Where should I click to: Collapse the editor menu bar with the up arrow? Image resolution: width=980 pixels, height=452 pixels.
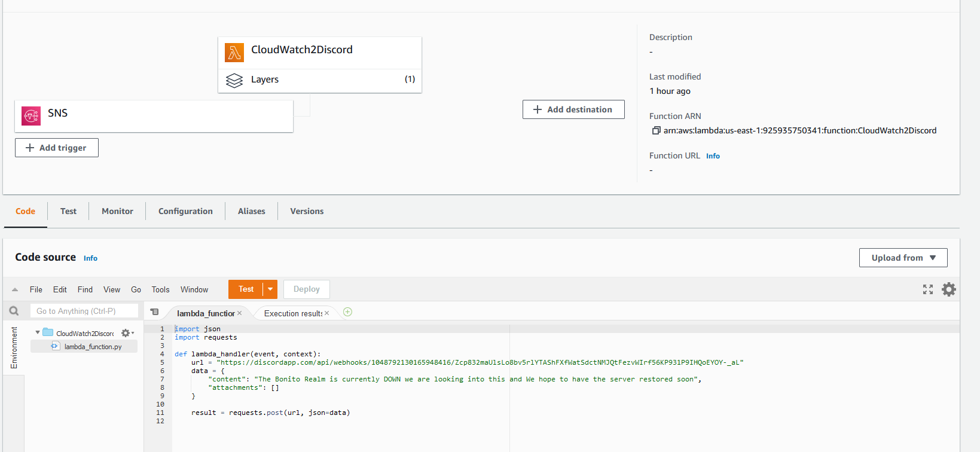(x=15, y=289)
